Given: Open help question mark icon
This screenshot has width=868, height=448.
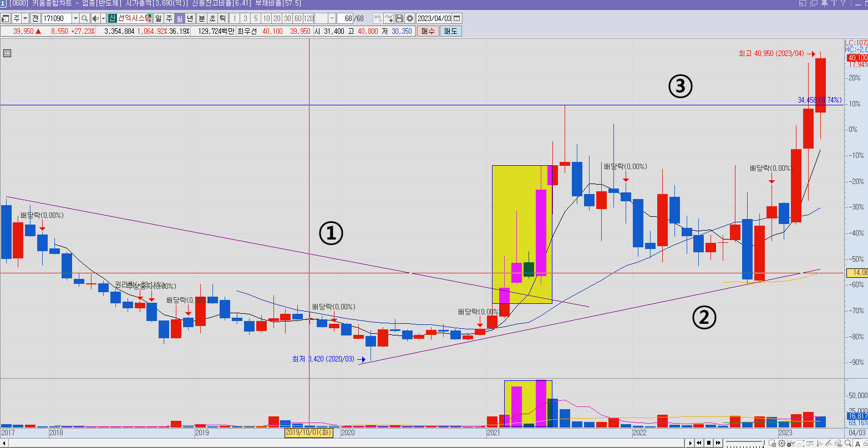Looking at the screenshot, I should [843, 3].
